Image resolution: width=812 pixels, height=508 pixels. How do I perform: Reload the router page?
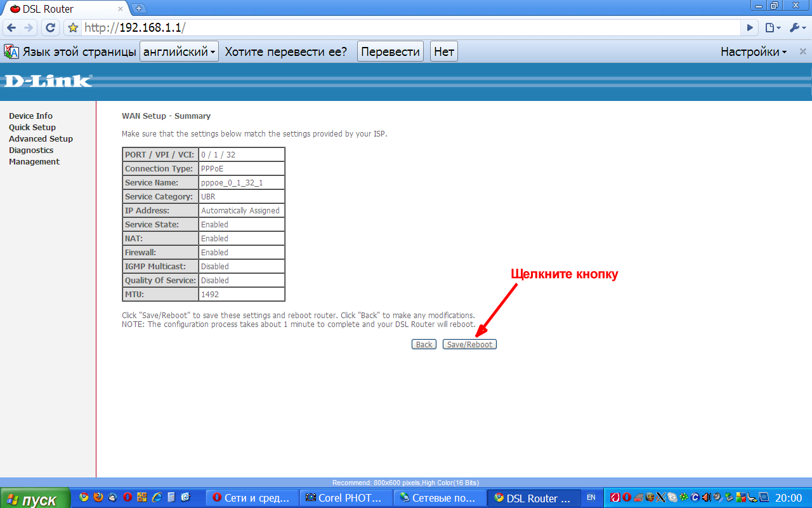point(51,28)
